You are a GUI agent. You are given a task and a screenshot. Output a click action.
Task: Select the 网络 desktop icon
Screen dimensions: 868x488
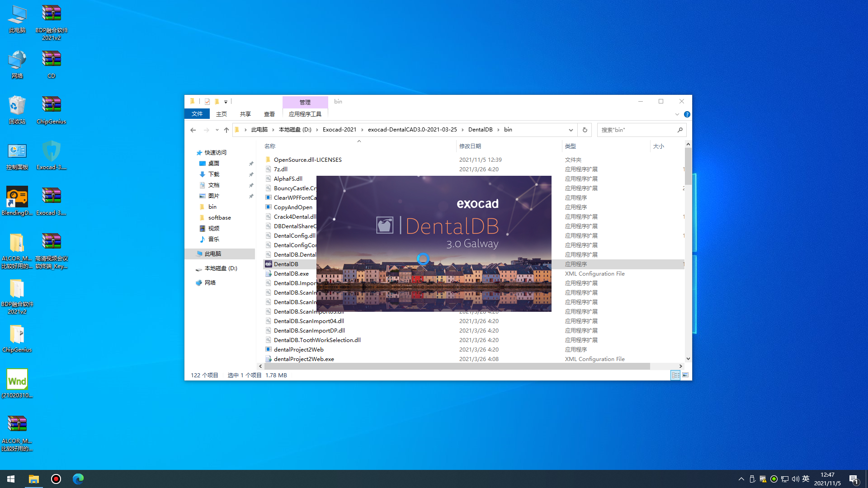click(x=17, y=65)
